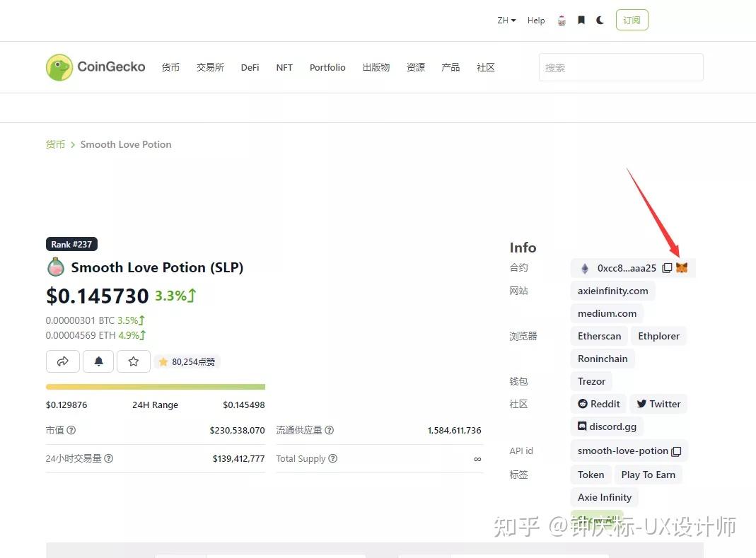Image resolution: width=756 pixels, height=558 pixels.
Task: Click the 24小时交易量 help question icon
Action: pos(108,459)
